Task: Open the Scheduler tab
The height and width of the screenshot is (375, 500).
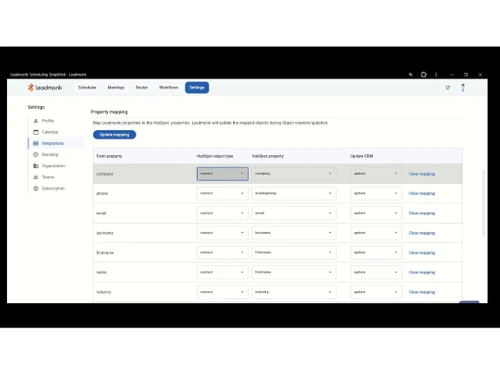Action: click(87, 87)
